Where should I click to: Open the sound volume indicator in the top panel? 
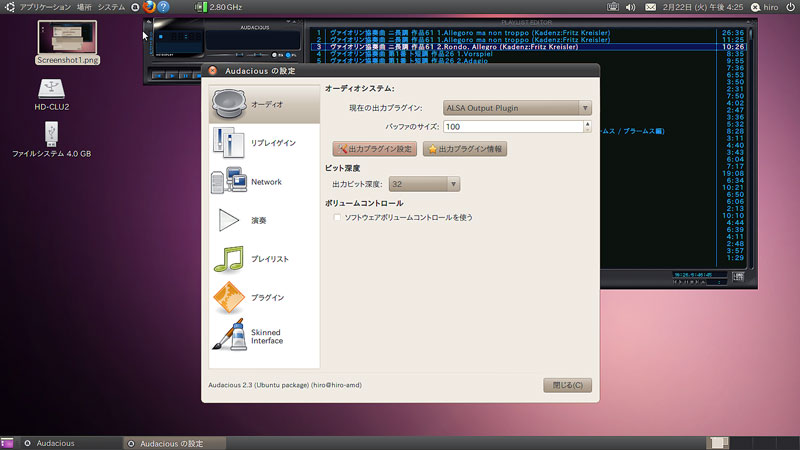point(631,7)
